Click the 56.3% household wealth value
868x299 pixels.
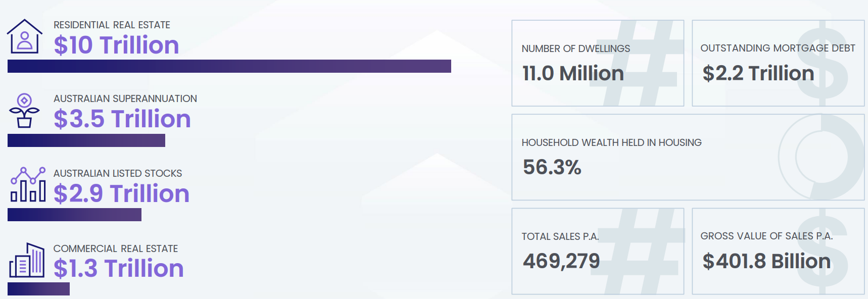(552, 167)
